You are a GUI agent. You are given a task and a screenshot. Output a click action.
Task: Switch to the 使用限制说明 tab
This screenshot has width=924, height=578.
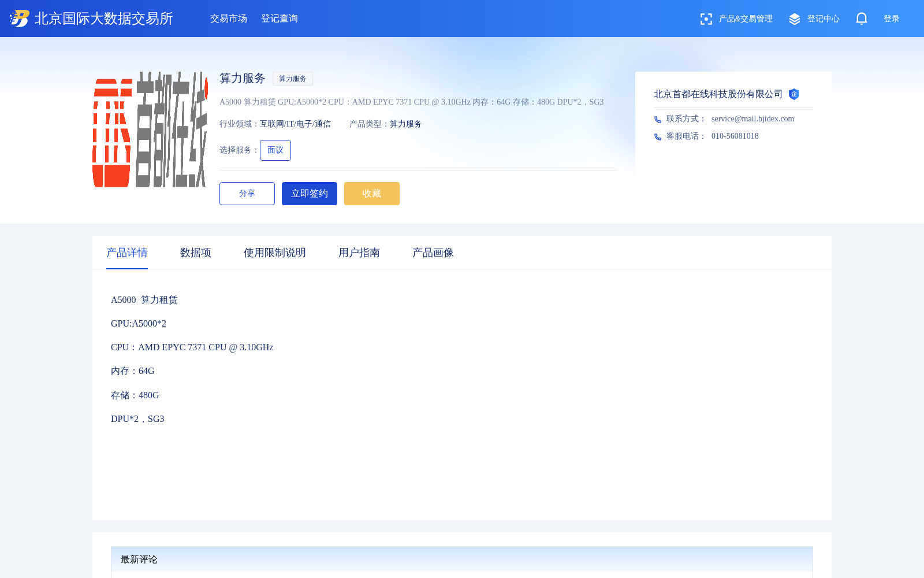[x=275, y=253]
